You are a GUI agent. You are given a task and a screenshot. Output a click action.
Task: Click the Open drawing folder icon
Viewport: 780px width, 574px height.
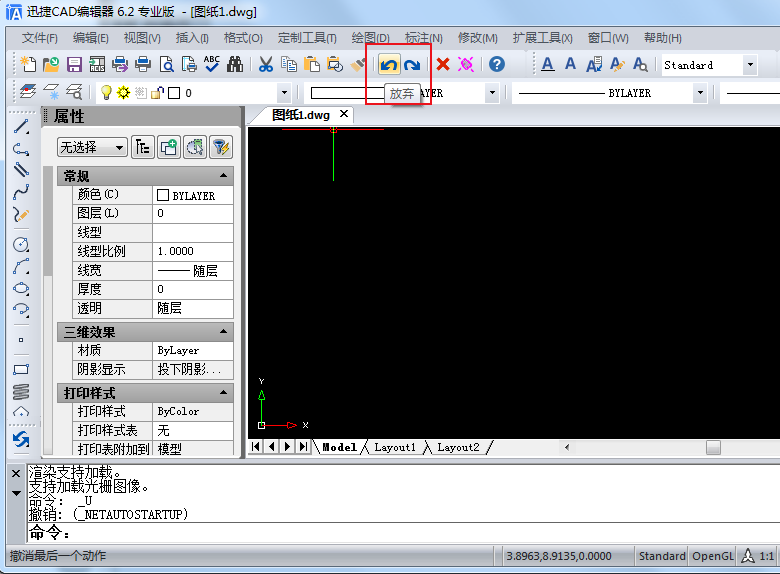(51, 64)
